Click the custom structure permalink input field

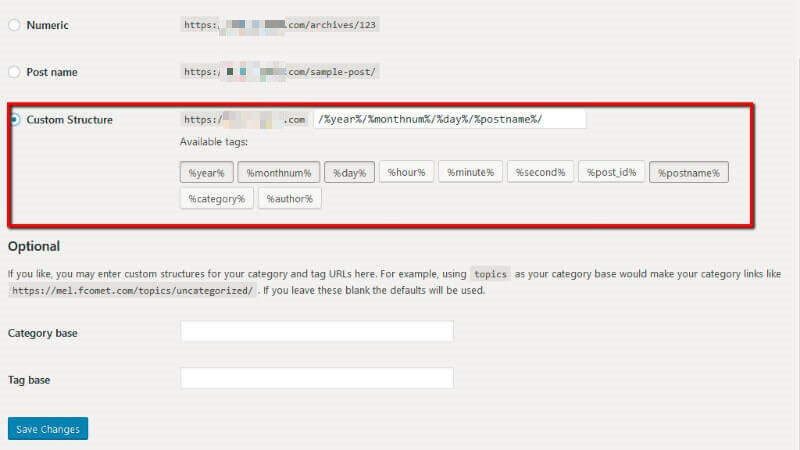tap(449, 119)
